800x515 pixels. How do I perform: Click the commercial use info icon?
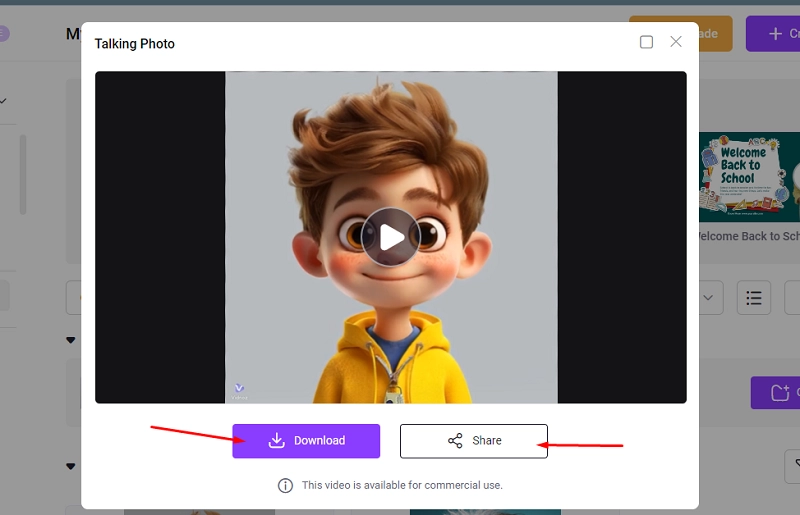(x=285, y=485)
